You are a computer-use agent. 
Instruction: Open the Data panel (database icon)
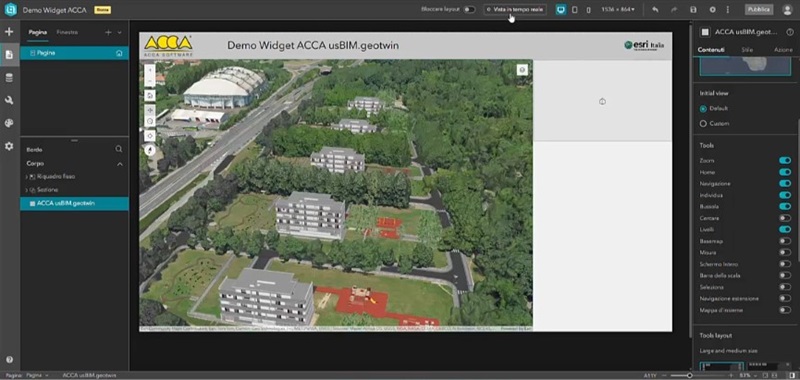point(9,78)
